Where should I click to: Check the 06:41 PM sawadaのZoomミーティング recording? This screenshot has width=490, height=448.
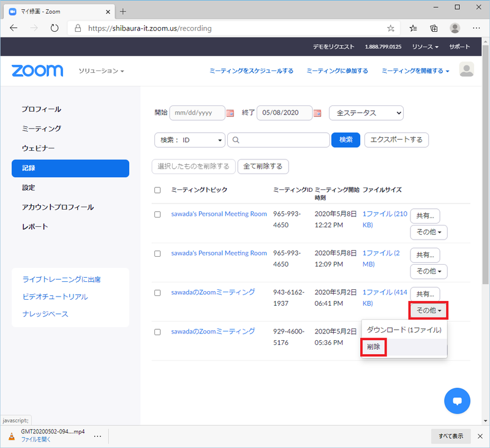coord(157,293)
